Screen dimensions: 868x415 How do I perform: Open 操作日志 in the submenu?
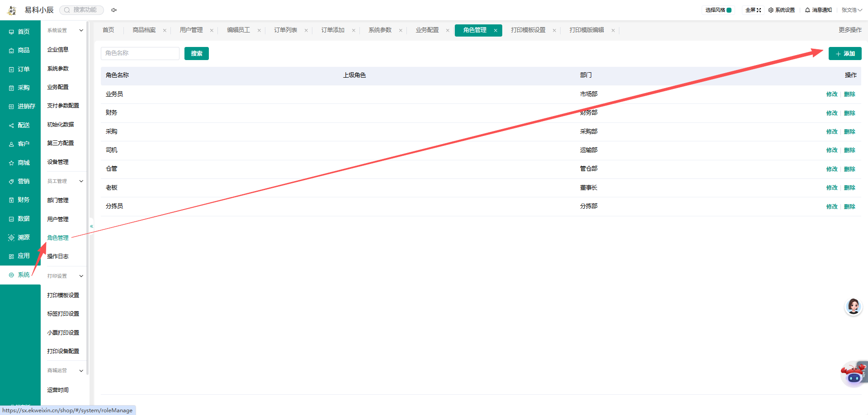click(58, 256)
